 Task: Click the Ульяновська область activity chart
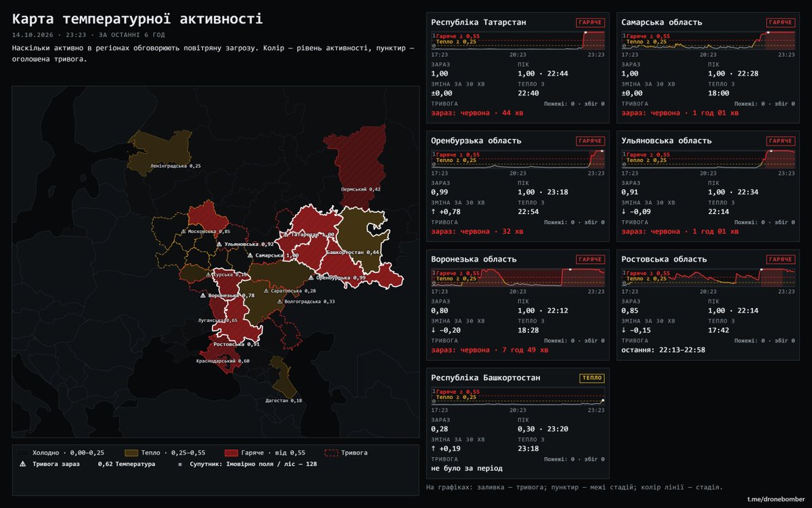(708, 158)
